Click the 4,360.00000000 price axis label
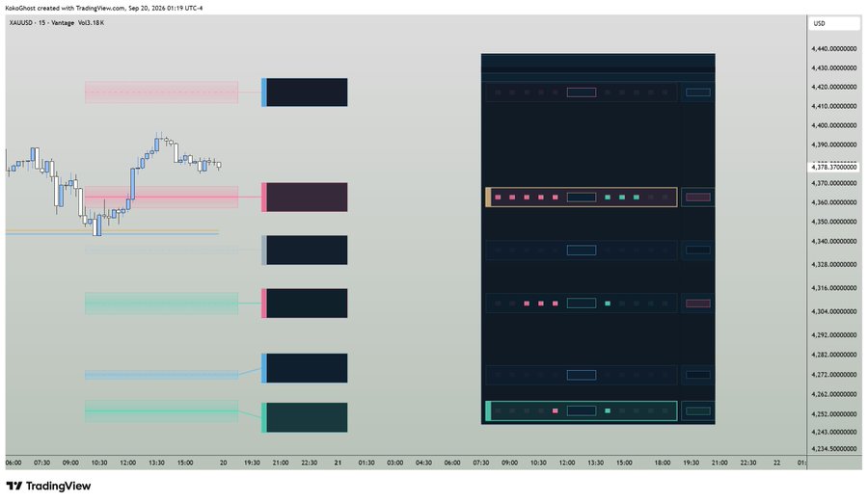 coord(833,202)
